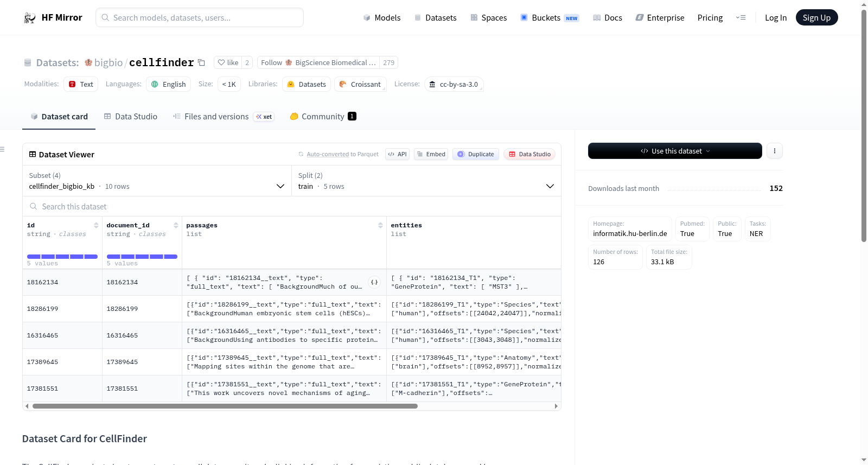
Task: Follow BigScience Biomedical organization
Action: point(318,62)
